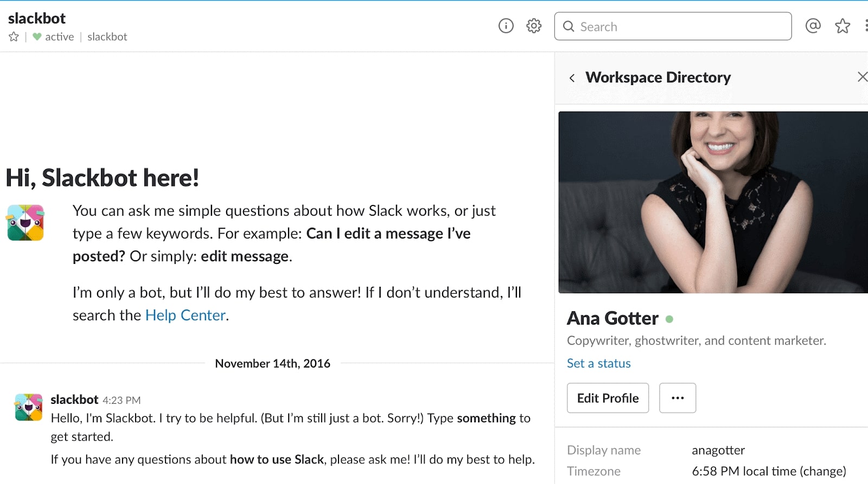Click the Timezone field label
Image resolution: width=868 pixels, height=484 pixels.
593,471
